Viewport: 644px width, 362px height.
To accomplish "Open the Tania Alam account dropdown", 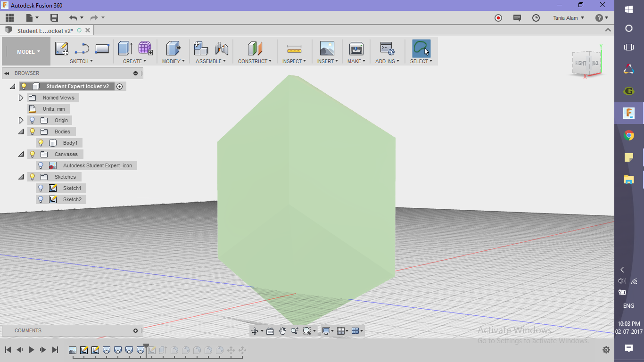I will [569, 18].
